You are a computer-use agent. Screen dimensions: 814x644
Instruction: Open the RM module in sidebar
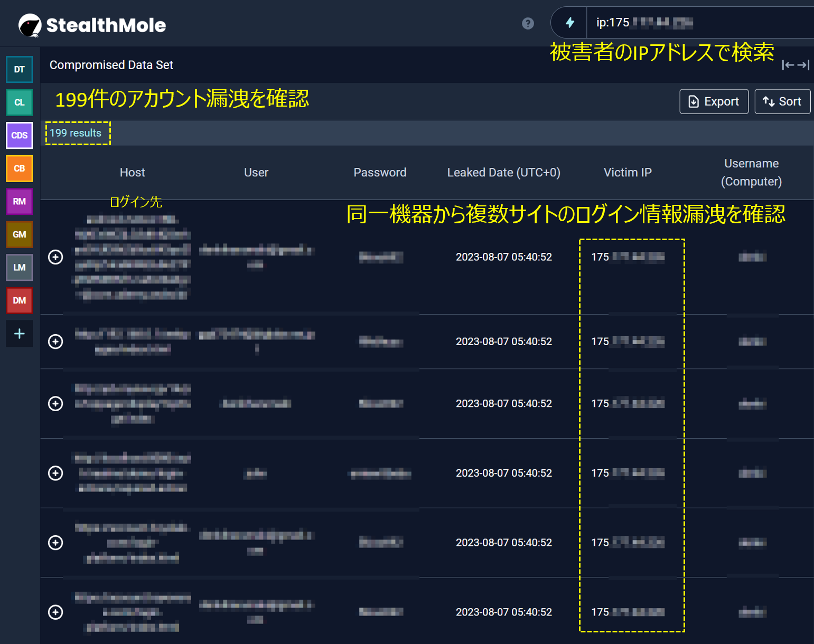coord(20,201)
